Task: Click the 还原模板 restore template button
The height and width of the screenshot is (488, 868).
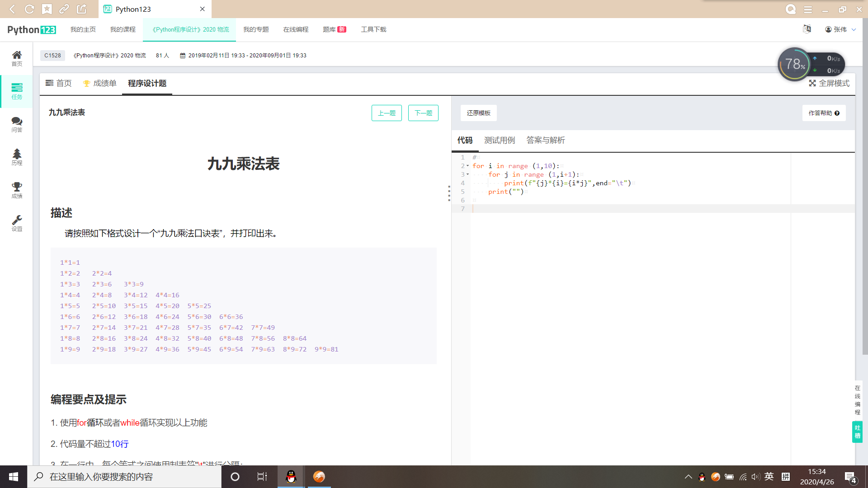Action: pyautogui.click(x=479, y=113)
